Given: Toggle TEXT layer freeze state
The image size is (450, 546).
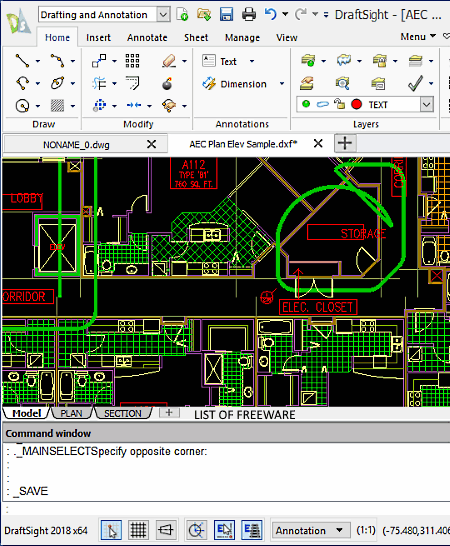Looking at the screenshot, I should tap(323, 104).
